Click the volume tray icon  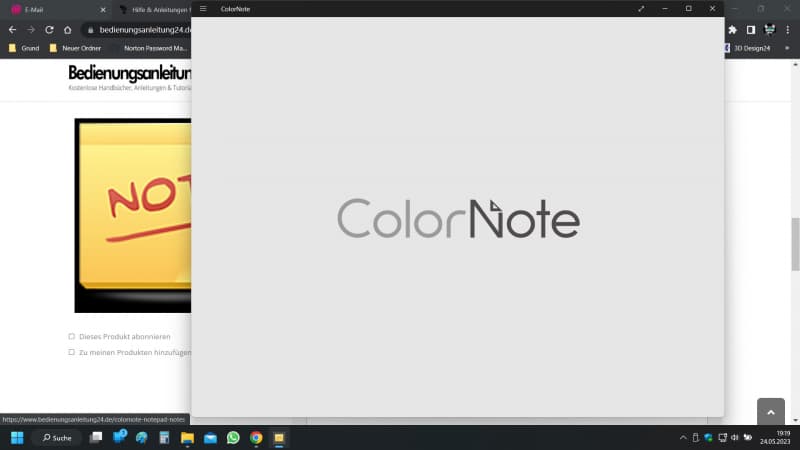735,438
